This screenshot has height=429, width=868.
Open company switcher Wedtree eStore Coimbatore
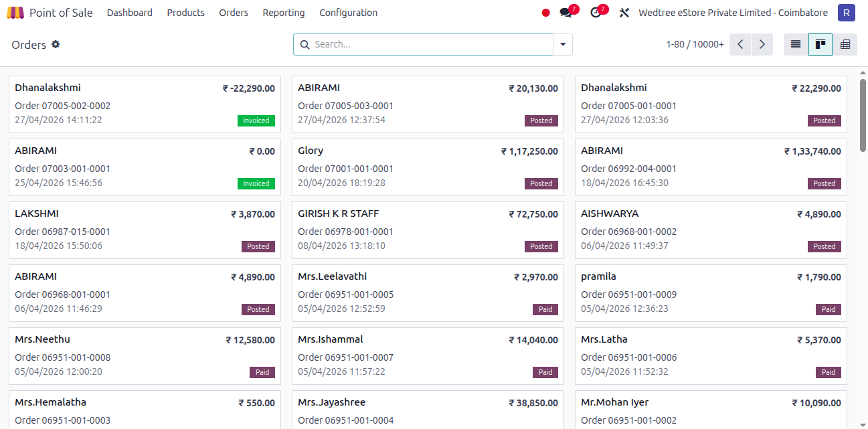pos(734,13)
